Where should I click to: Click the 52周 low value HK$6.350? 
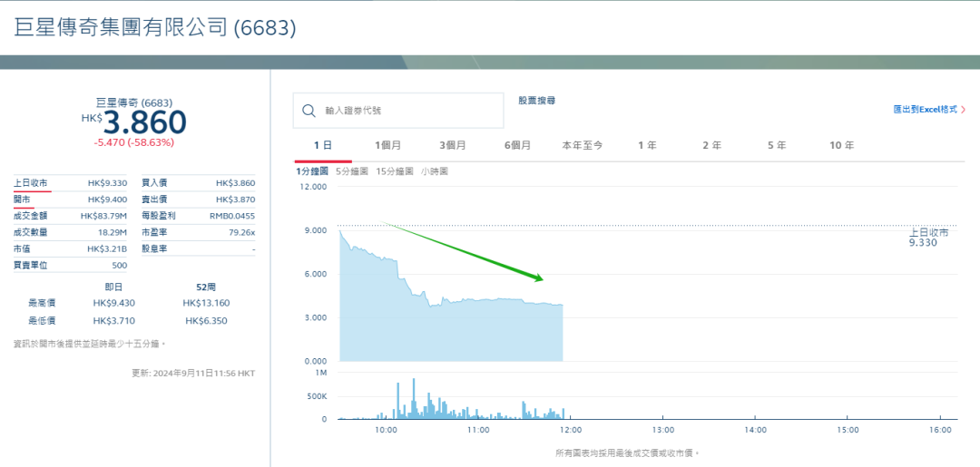[206, 321]
